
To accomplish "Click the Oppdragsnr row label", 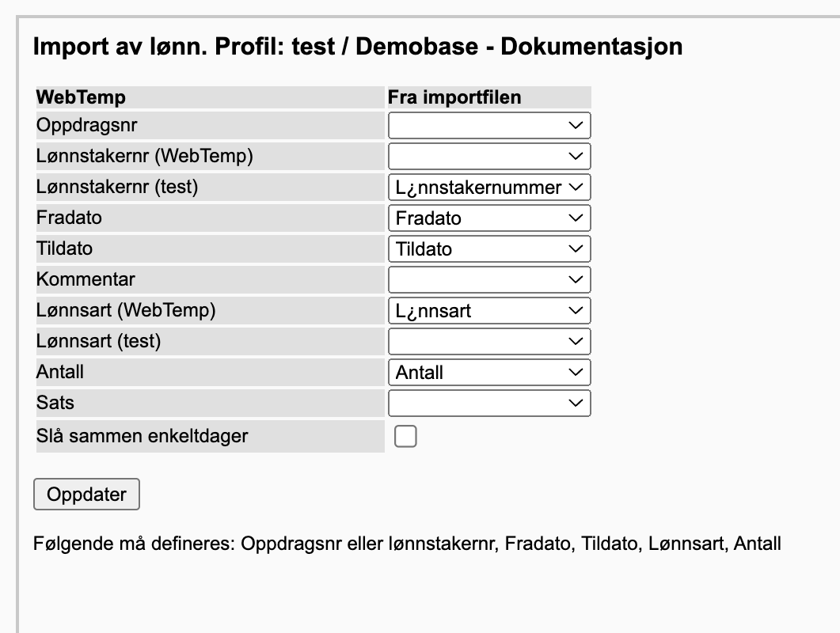I will tap(87, 125).
